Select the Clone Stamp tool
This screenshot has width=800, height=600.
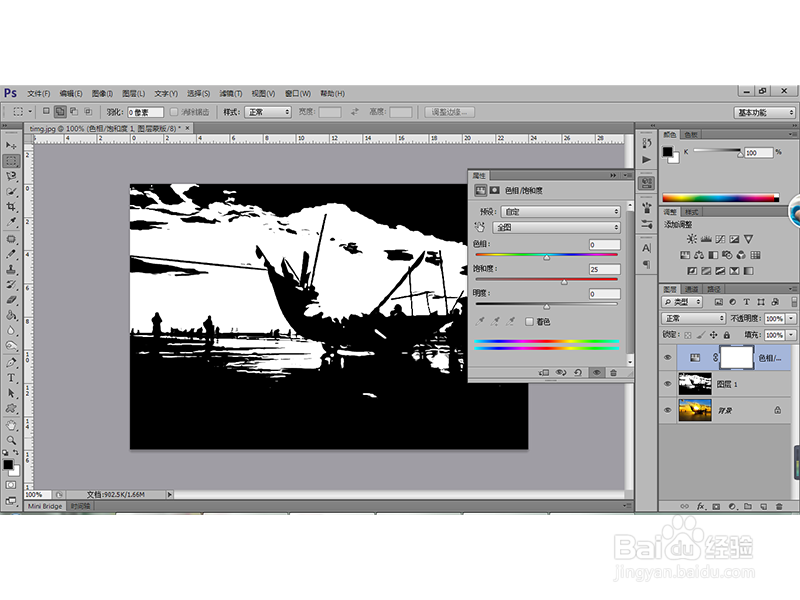(11, 269)
